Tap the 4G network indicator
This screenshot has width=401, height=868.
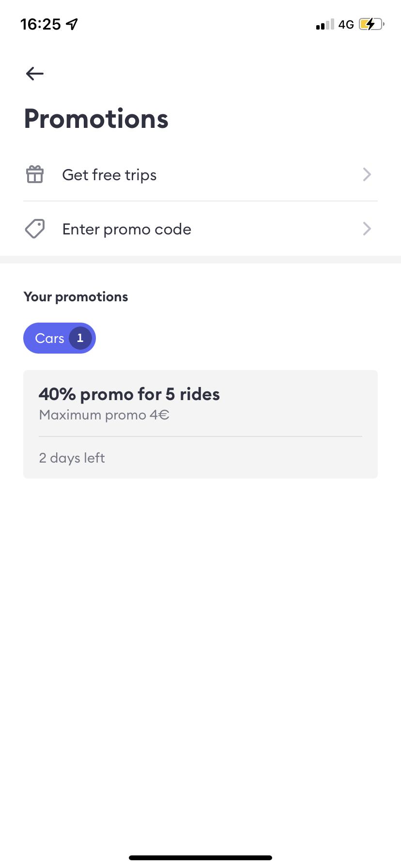(x=346, y=24)
